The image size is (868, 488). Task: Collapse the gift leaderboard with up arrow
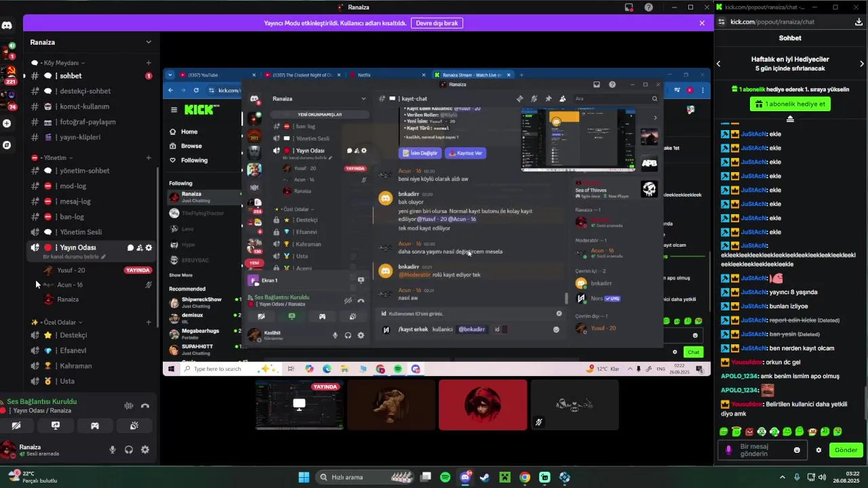pyautogui.click(x=790, y=119)
